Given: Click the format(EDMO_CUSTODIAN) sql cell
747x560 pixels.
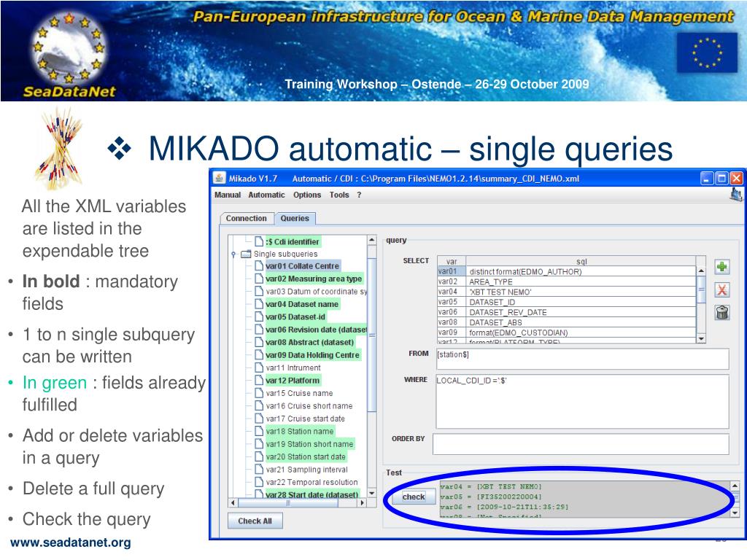Looking at the screenshot, I should point(581,332).
